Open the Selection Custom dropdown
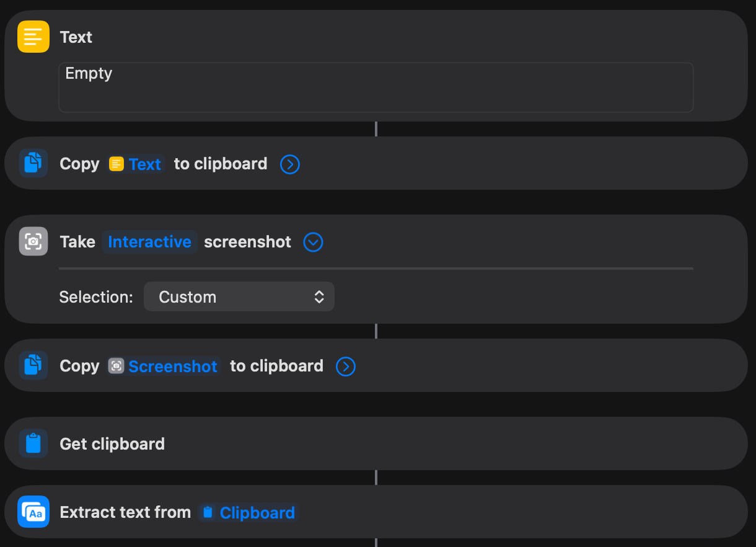Screen dimensions: 756x547 click(x=239, y=297)
